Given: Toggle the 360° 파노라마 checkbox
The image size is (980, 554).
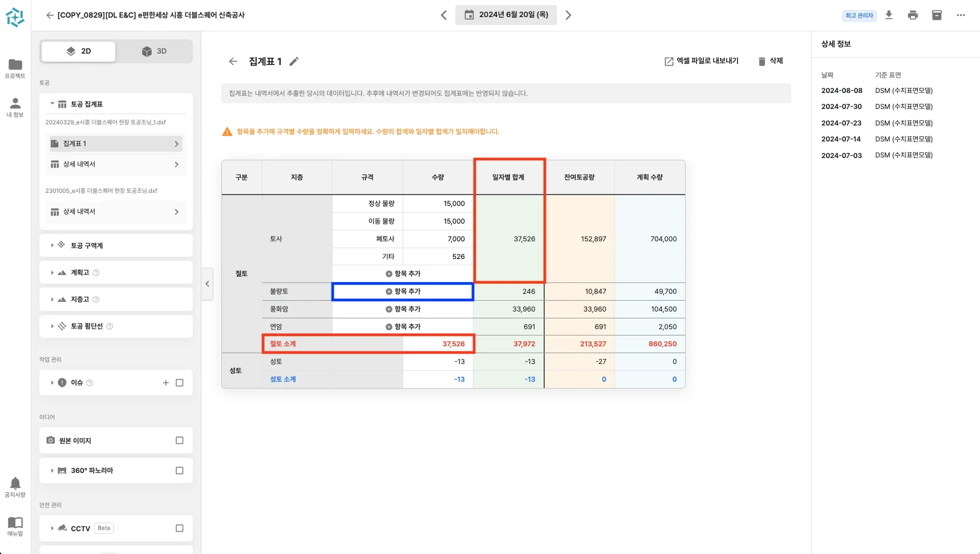Looking at the screenshot, I should coord(180,471).
